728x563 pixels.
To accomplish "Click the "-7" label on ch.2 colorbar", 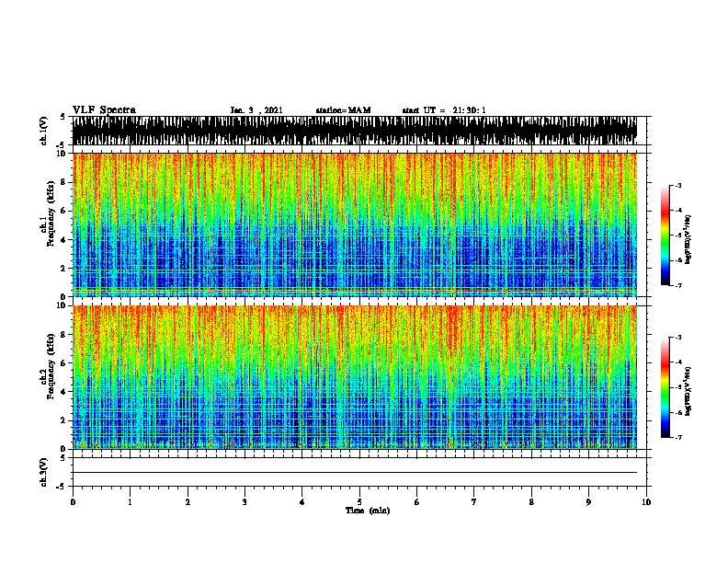I will tap(677, 437).
